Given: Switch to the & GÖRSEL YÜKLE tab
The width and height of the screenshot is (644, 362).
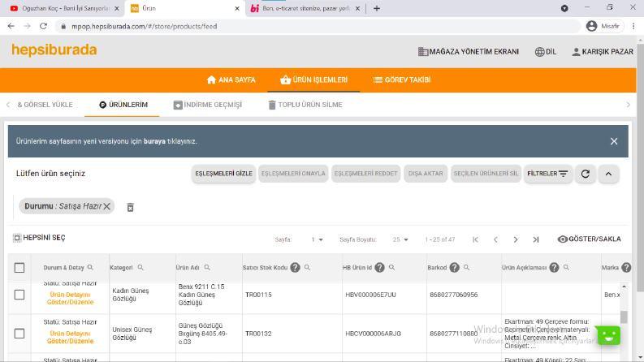Looking at the screenshot, I should pos(45,105).
